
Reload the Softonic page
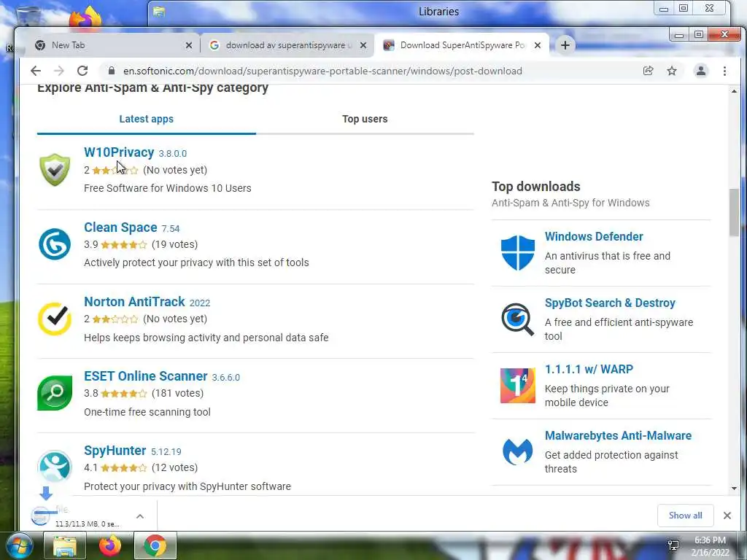click(82, 71)
